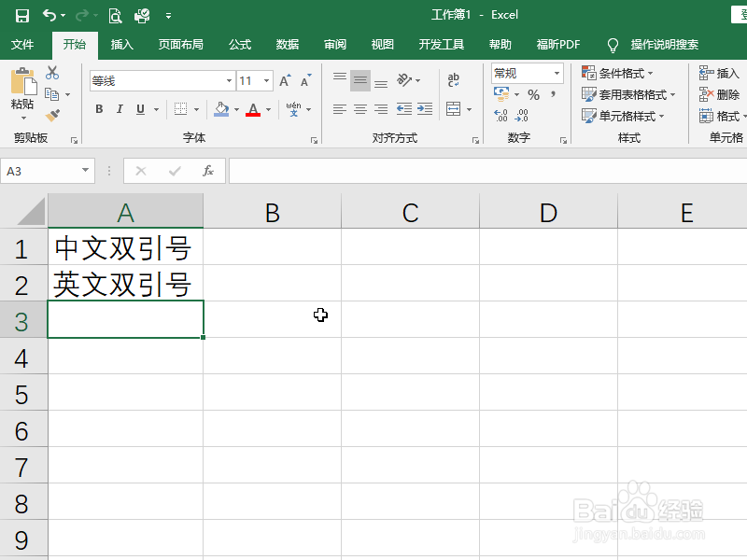
Task: Decrease font size with smaller A icon
Action: pos(305,80)
